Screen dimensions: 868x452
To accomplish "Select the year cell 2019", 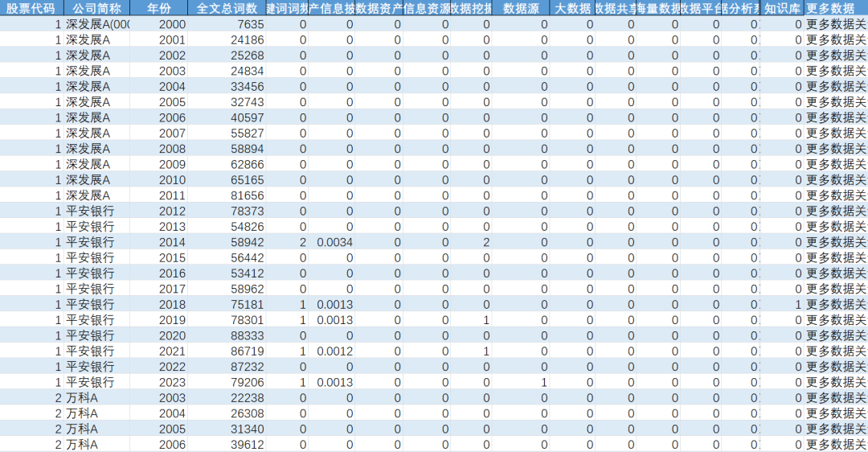I will (159, 320).
